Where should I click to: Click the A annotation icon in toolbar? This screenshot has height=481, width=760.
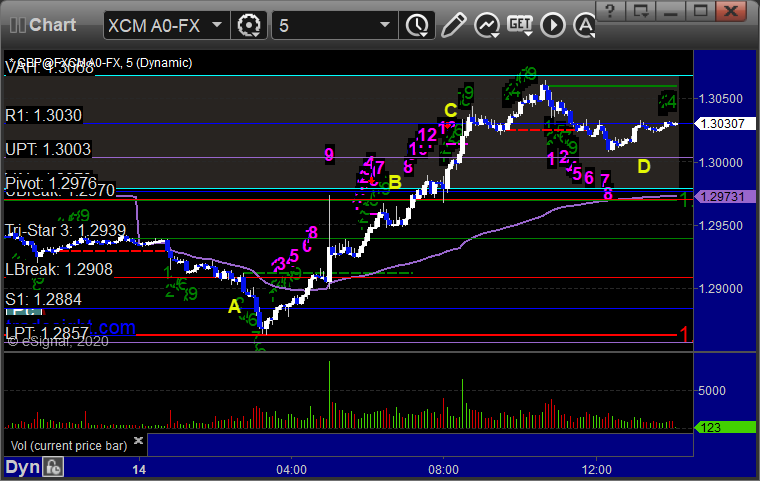584,25
